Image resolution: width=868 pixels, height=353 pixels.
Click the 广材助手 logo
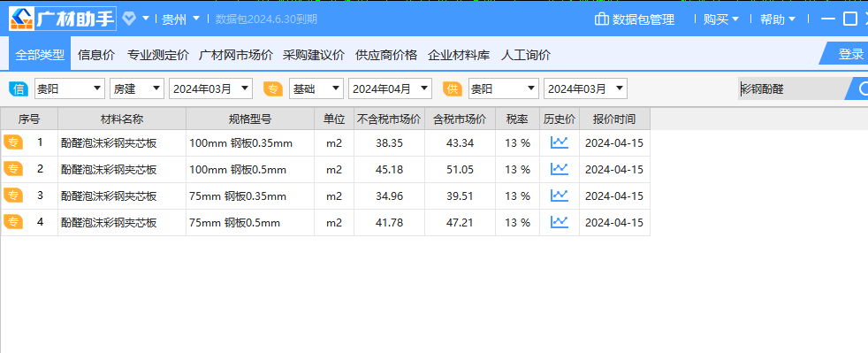(63, 19)
